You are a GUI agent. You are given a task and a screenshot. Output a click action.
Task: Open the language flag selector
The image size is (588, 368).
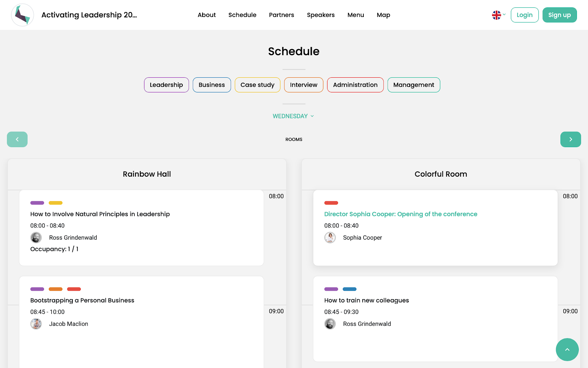coord(499,15)
